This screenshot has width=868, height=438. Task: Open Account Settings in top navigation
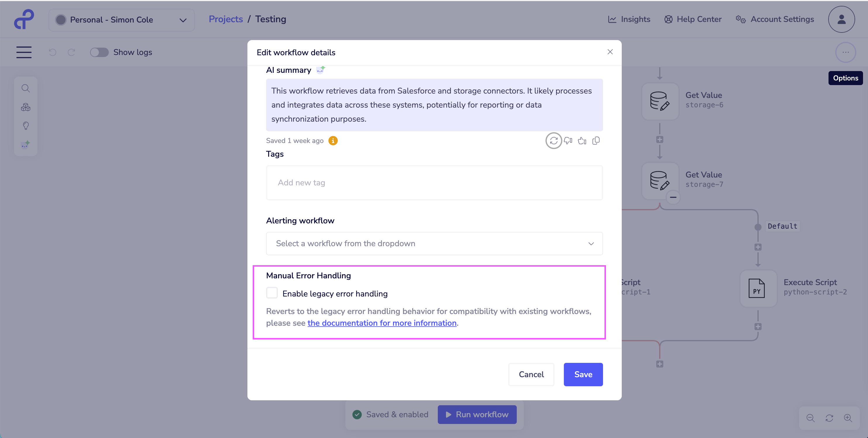774,19
